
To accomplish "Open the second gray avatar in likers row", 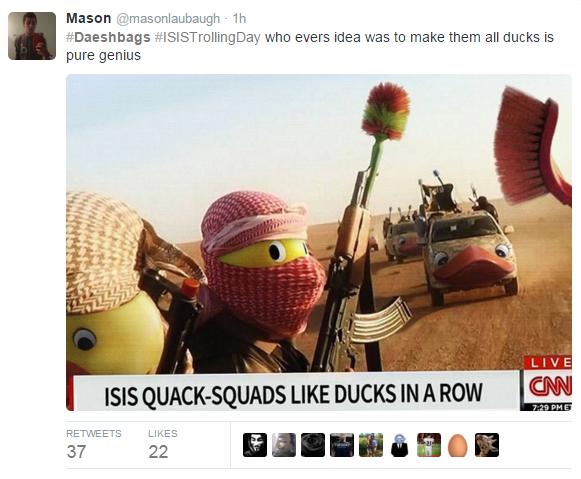I will [284, 445].
